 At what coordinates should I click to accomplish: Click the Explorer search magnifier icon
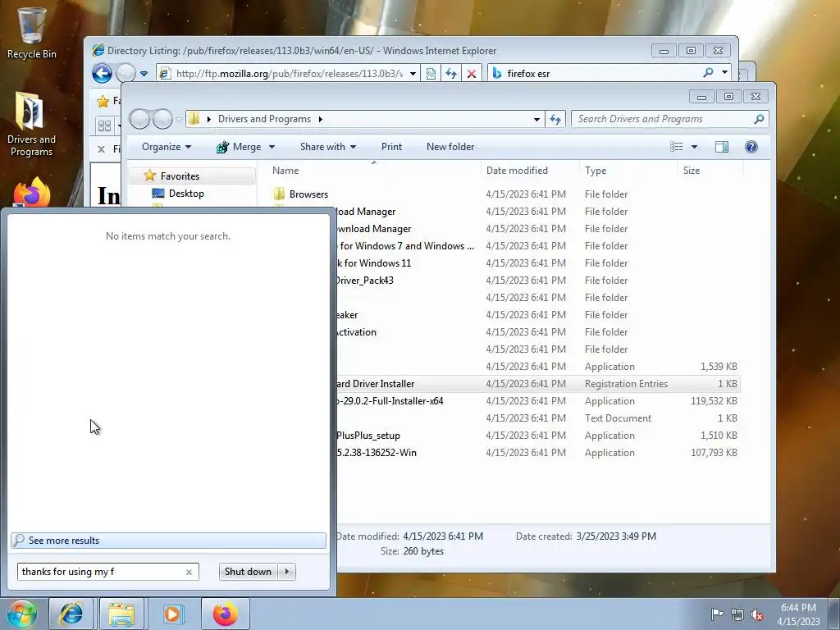[x=759, y=119]
